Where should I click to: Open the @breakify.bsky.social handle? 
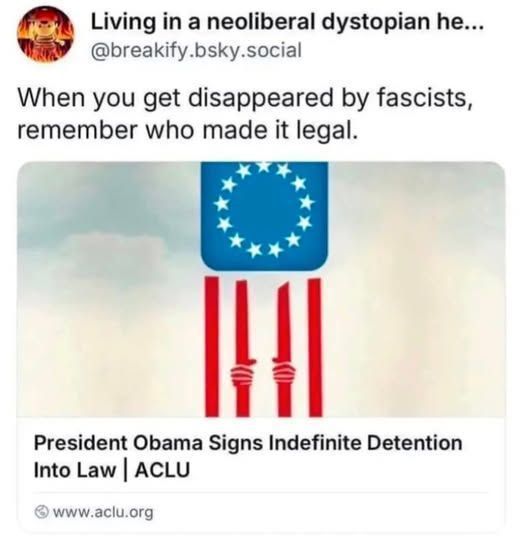point(196,51)
